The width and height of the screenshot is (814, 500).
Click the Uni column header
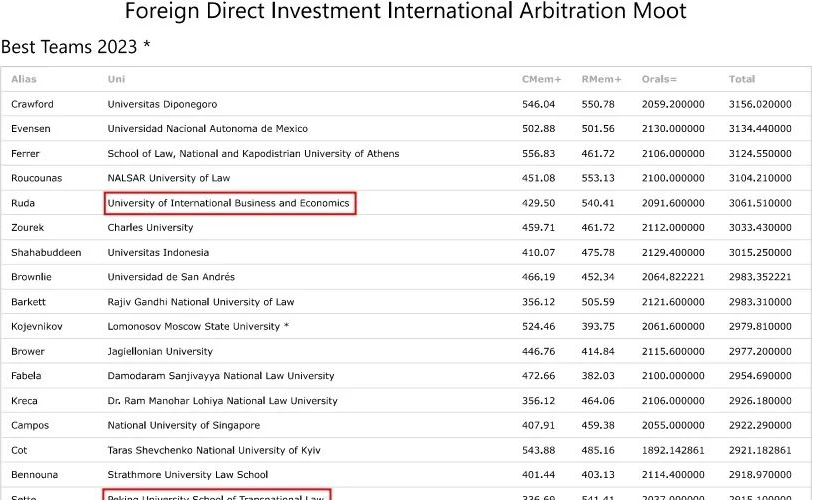[116, 79]
